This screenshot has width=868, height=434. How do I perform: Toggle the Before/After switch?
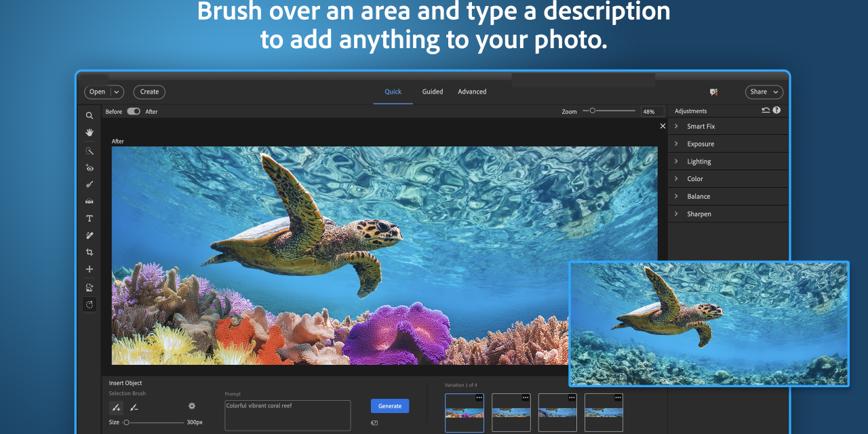click(x=134, y=111)
